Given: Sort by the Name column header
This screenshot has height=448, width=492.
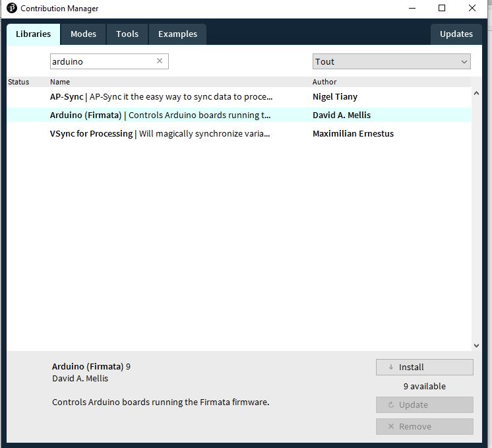Looking at the screenshot, I should (x=60, y=82).
